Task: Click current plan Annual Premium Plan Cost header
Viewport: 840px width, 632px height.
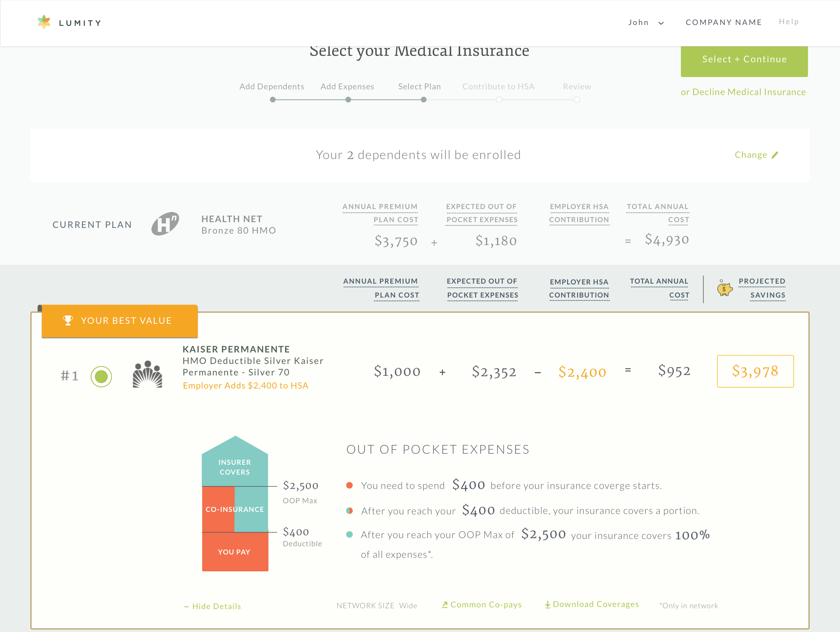Action: point(380,213)
